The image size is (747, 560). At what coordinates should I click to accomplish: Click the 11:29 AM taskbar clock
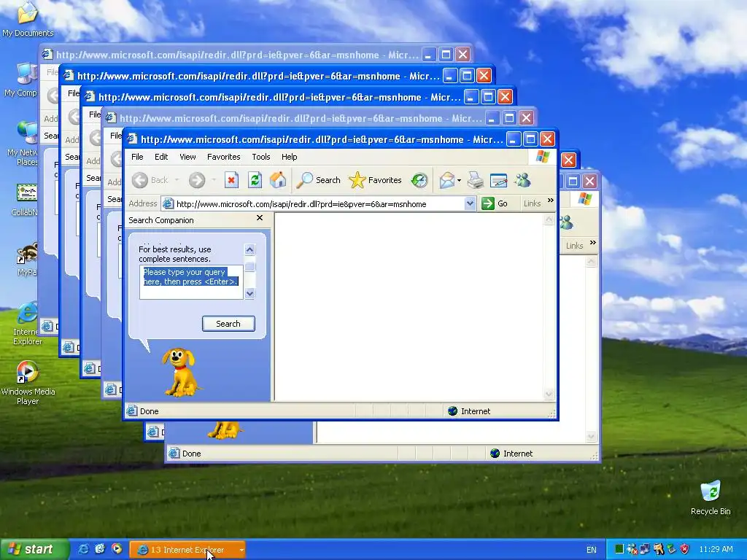pyautogui.click(x=716, y=549)
